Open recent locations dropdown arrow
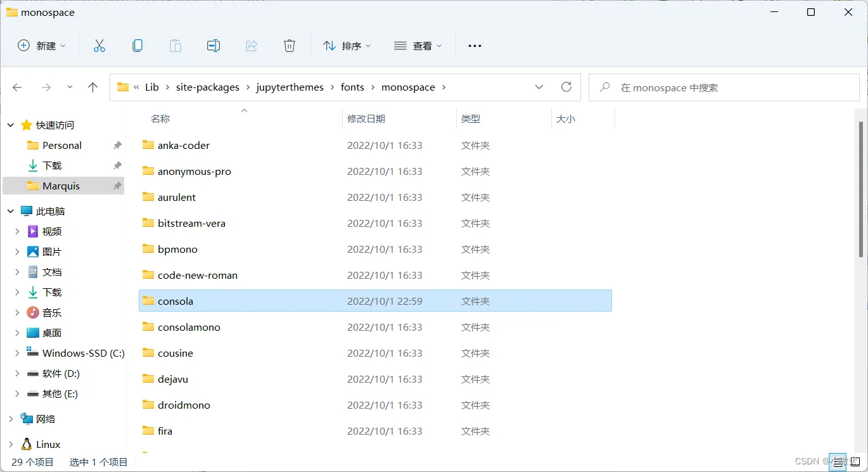This screenshot has height=472, width=868. click(x=70, y=87)
